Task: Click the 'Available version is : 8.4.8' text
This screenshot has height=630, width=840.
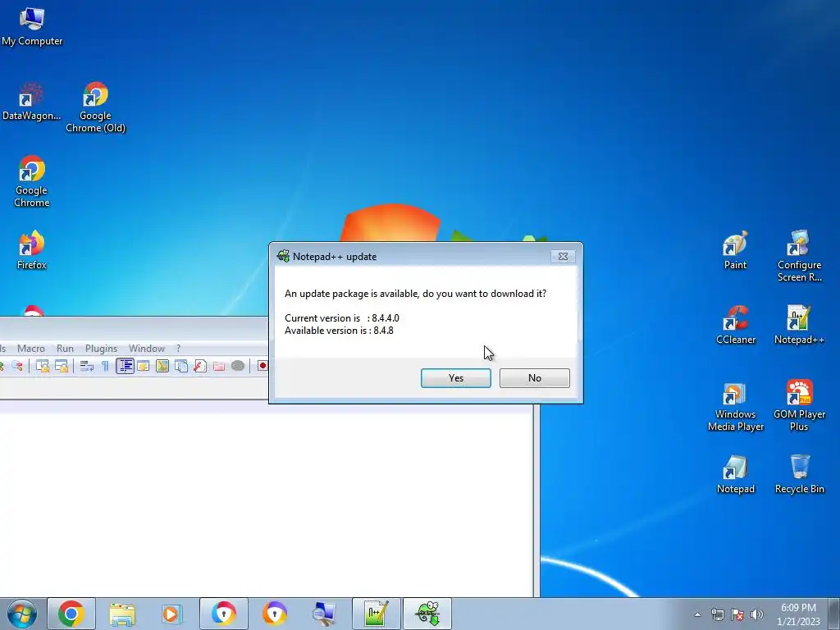Action: (339, 331)
